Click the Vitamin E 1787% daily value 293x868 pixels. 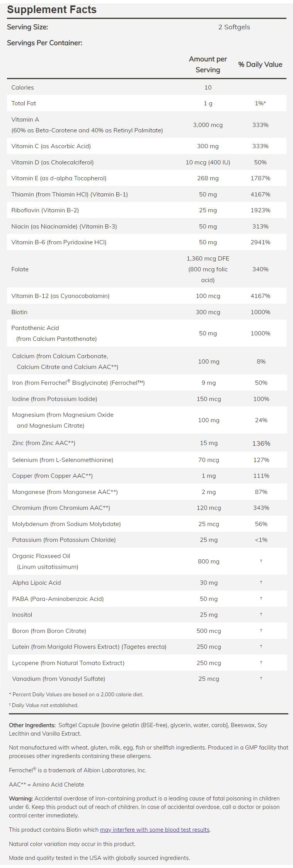[260, 178]
